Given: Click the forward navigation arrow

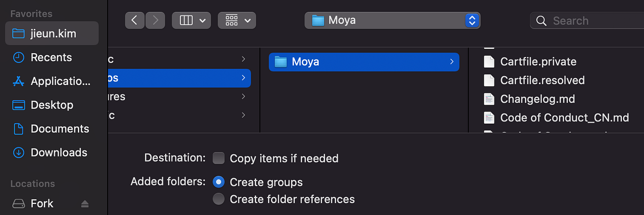Looking at the screenshot, I should coord(155,20).
